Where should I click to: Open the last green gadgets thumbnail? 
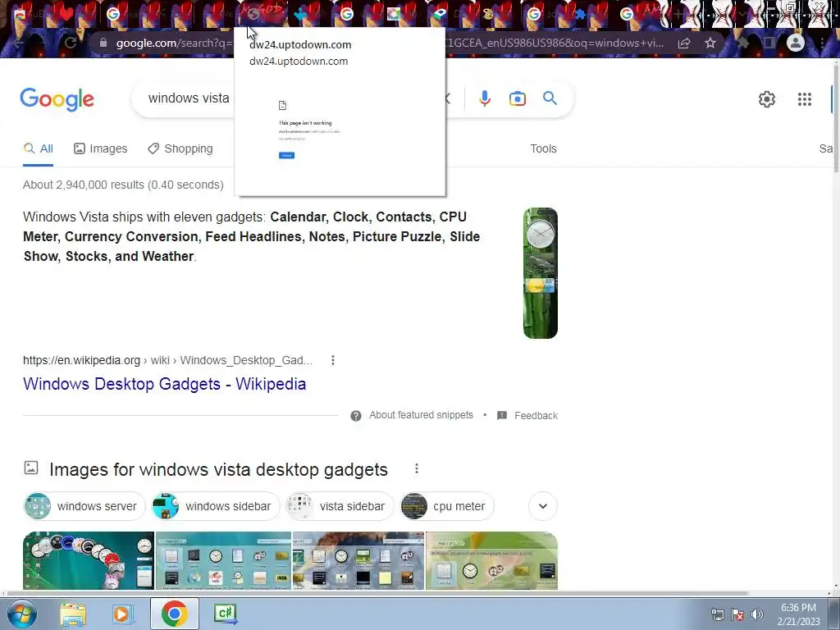[492, 560]
